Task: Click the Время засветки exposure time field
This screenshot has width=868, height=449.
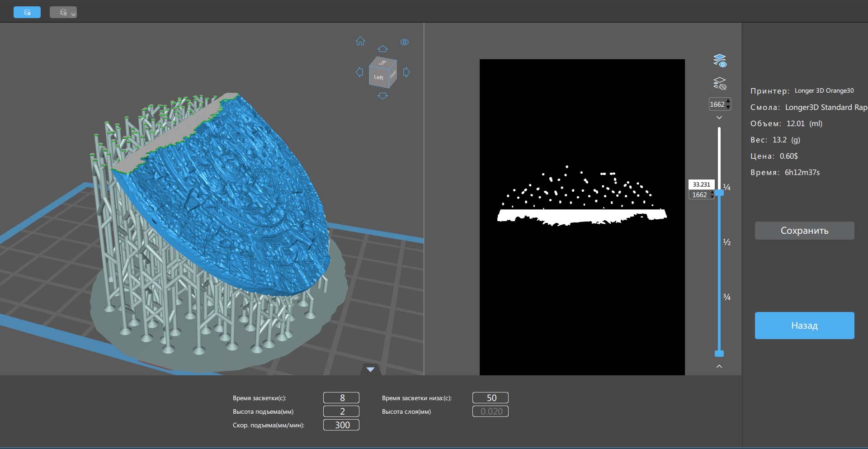Action: pyautogui.click(x=341, y=398)
